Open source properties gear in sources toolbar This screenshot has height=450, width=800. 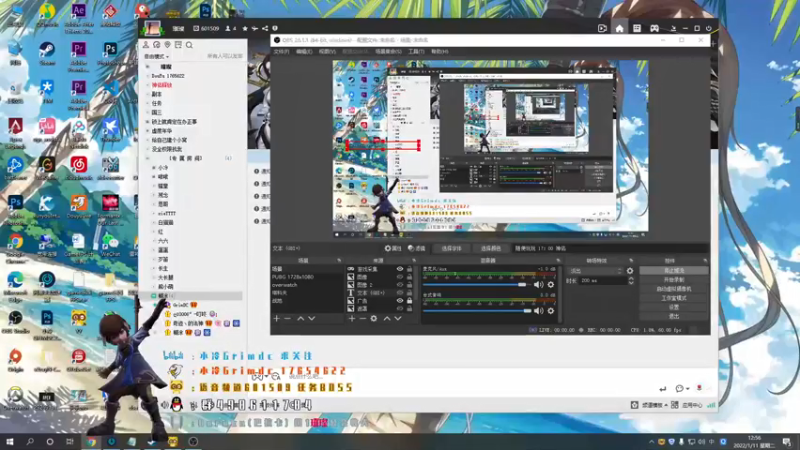click(x=374, y=318)
